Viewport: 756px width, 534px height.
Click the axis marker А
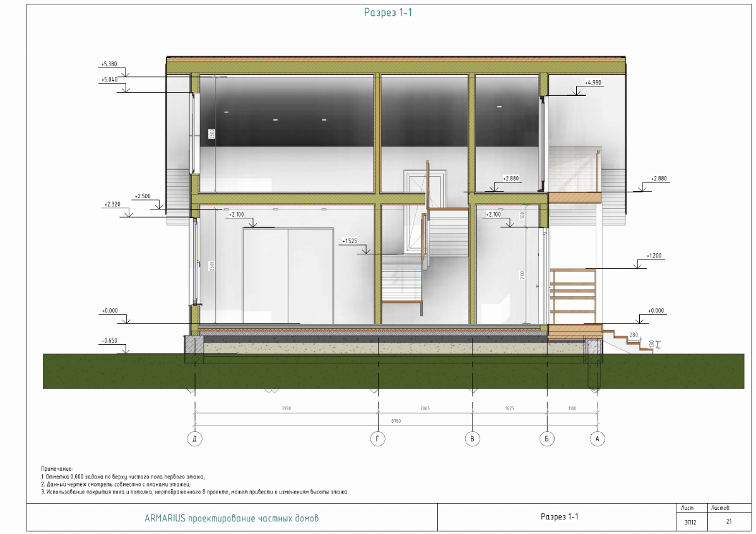[595, 437]
